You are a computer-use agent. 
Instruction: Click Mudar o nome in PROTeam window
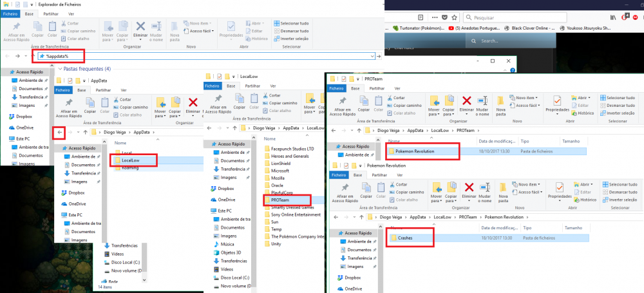(482, 106)
